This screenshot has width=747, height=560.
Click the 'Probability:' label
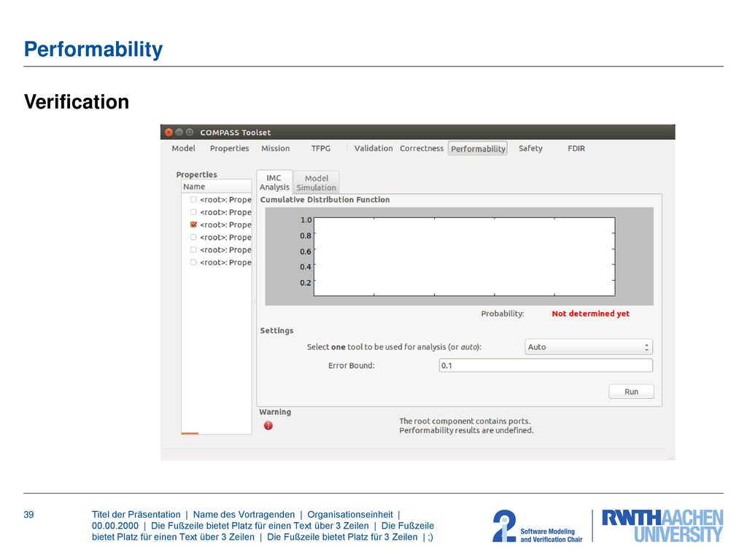click(502, 314)
